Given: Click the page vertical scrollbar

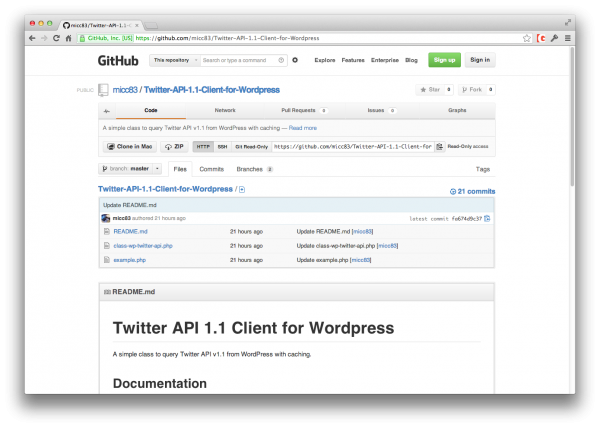Looking at the screenshot, I should [x=572, y=117].
